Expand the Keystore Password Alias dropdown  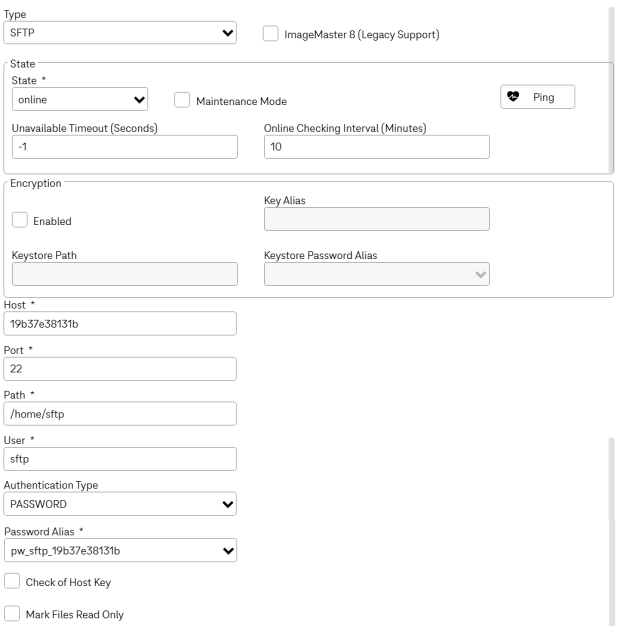[377, 274]
